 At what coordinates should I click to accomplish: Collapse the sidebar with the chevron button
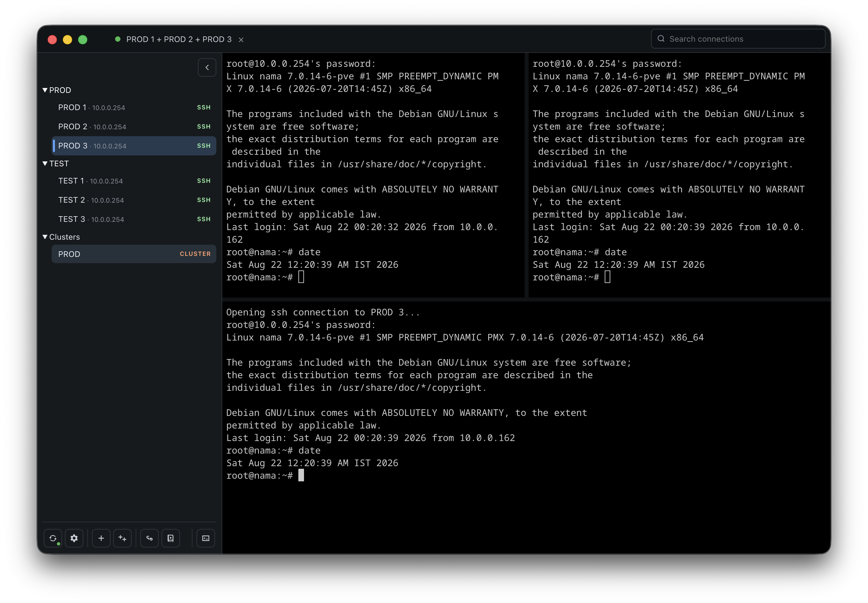tap(207, 67)
